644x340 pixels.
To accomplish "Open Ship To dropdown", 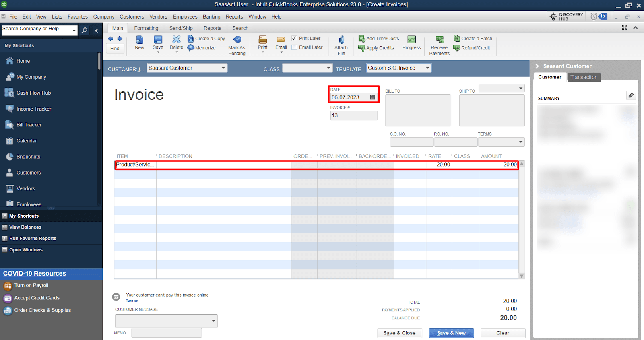I will point(521,88).
